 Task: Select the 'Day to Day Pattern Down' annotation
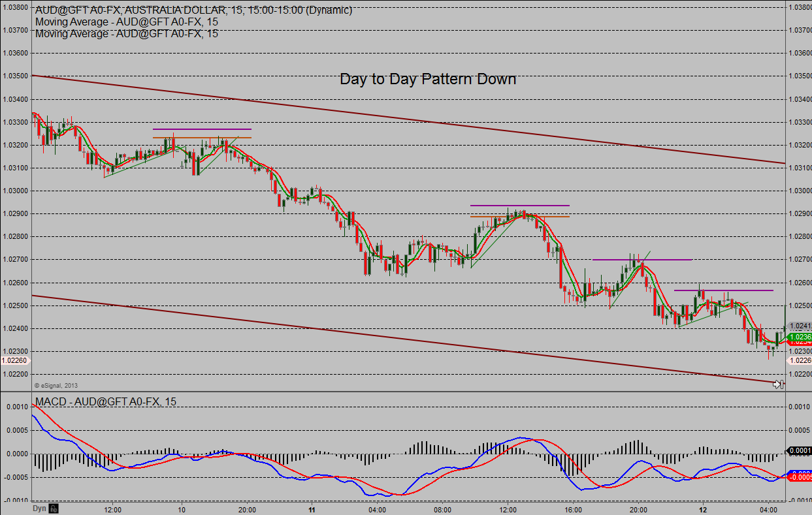tap(428, 79)
